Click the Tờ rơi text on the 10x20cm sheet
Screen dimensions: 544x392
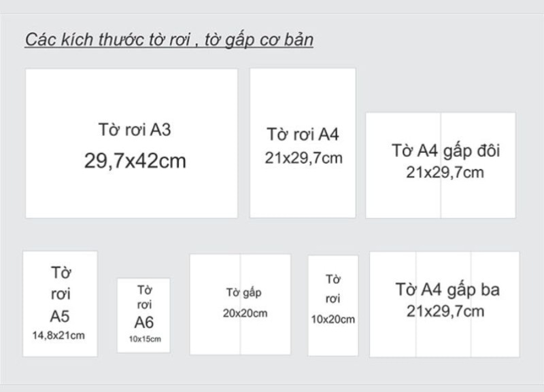[x=333, y=289]
